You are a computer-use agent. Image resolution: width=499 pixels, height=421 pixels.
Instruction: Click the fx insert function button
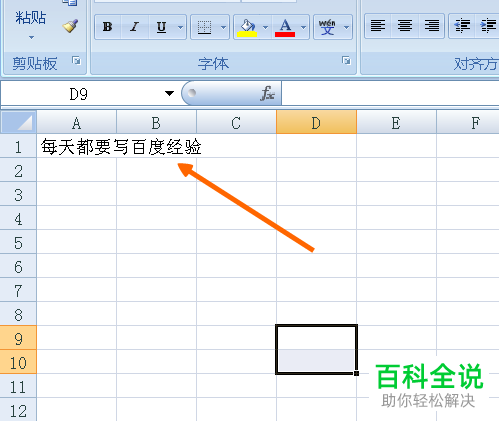(267, 93)
